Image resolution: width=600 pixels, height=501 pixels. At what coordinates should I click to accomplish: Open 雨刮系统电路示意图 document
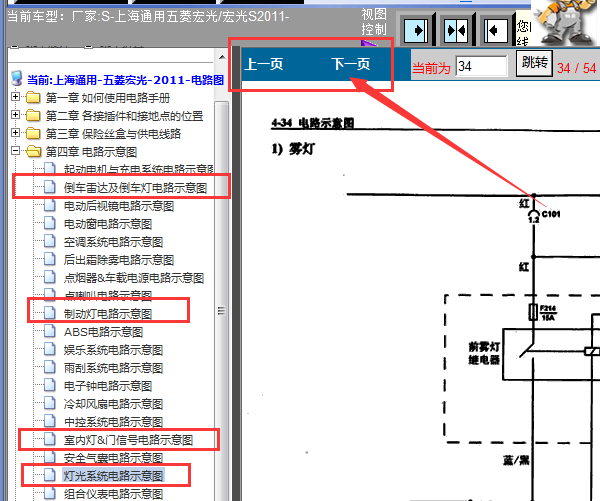pyautogui.click(x=113, y=368)
